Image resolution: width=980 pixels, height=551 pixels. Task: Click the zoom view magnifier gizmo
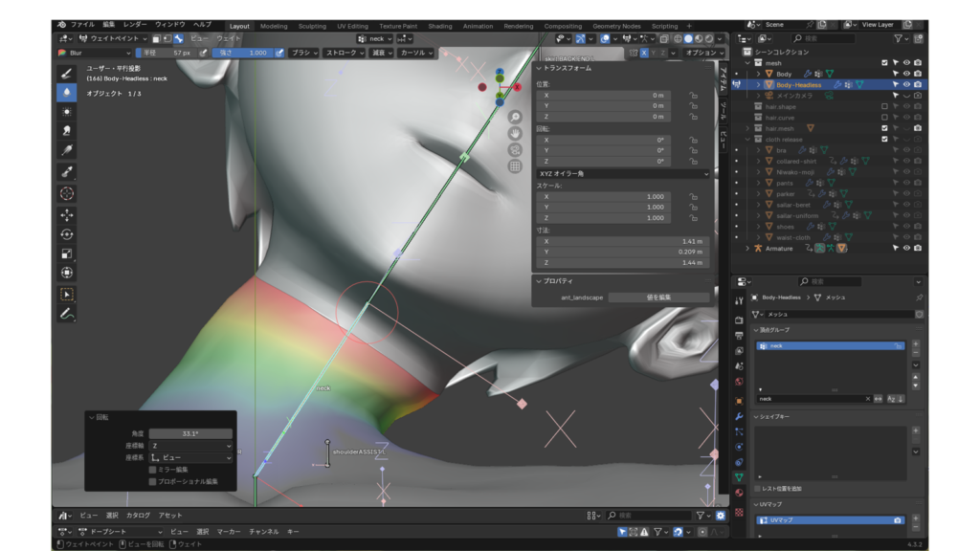pos(515,118)
